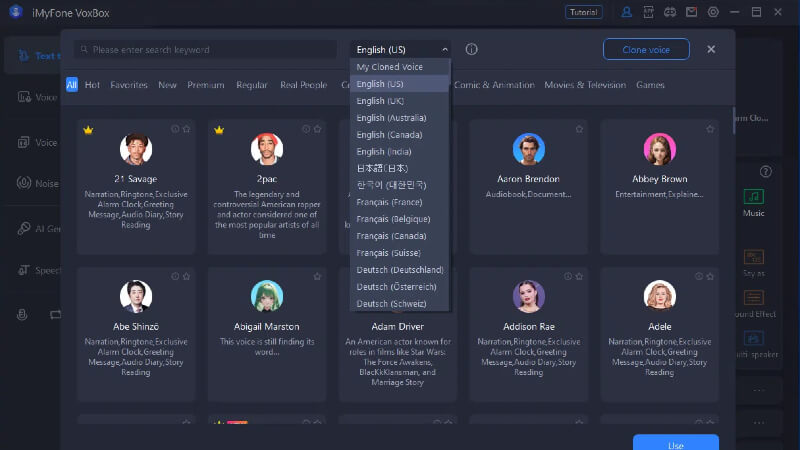Click the Tutorial button
The image size is (800, 450).
point(584,12)
